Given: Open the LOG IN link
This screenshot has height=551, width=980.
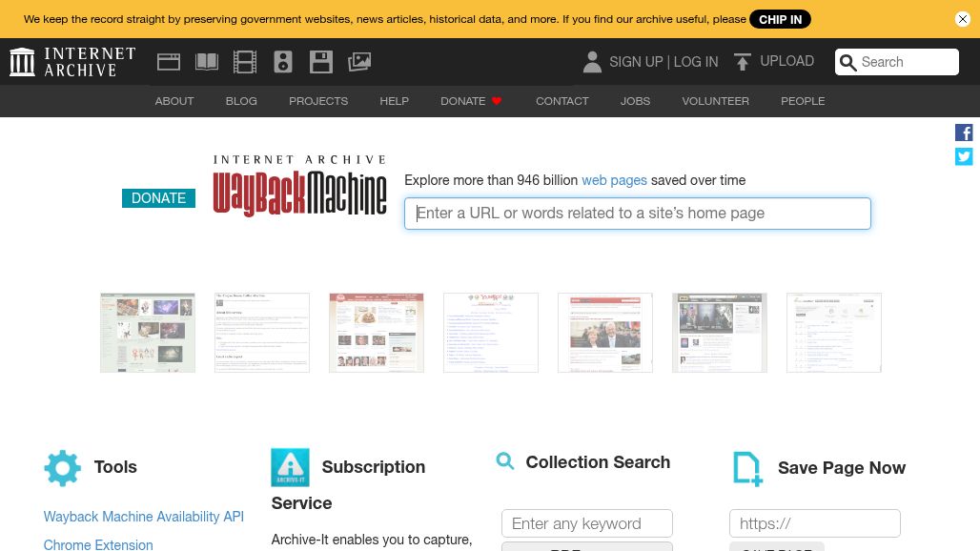Looking at the screenshot, I should [x=696, y=62].
